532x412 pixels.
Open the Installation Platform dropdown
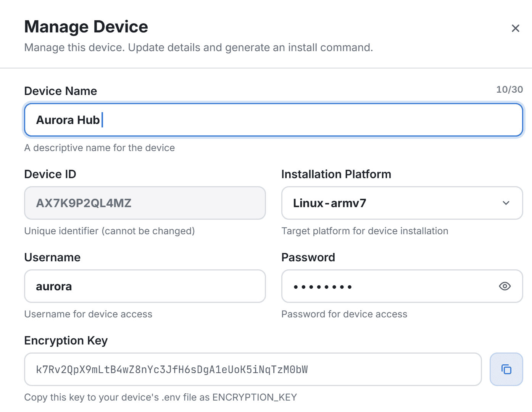[402, 203]
